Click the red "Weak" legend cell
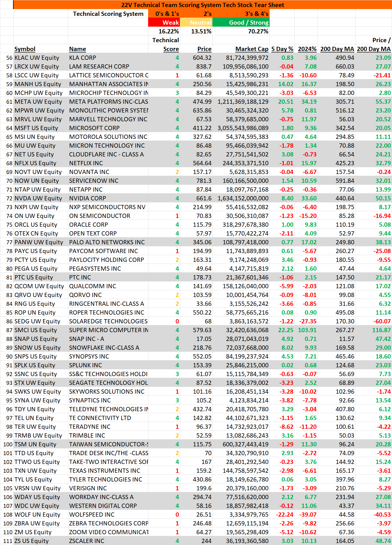This screenshot has width=392, height=545. 164,22
